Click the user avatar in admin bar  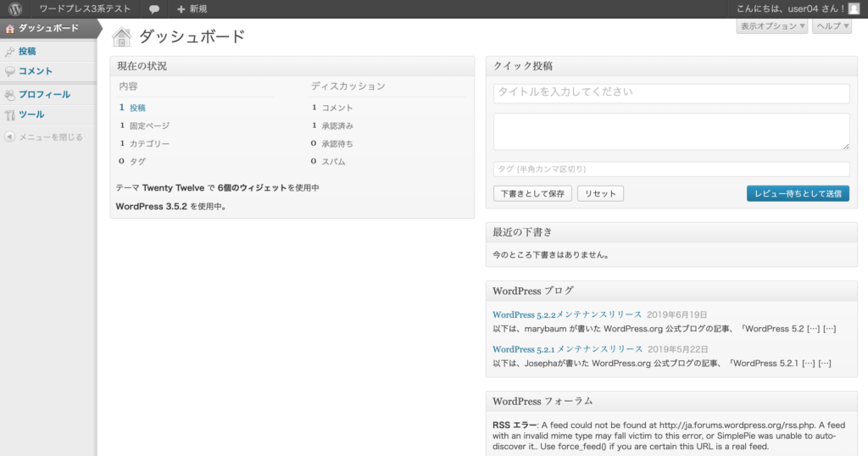pyautogui.click(x=854, y=8)
